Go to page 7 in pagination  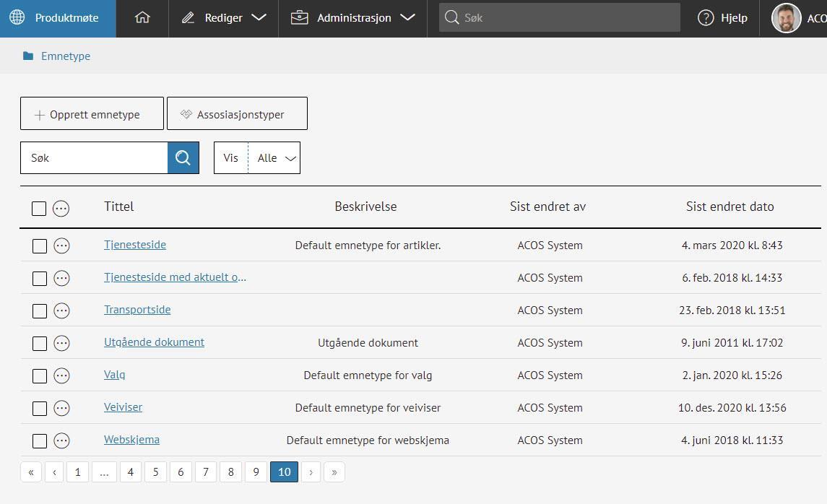point(206,472)
